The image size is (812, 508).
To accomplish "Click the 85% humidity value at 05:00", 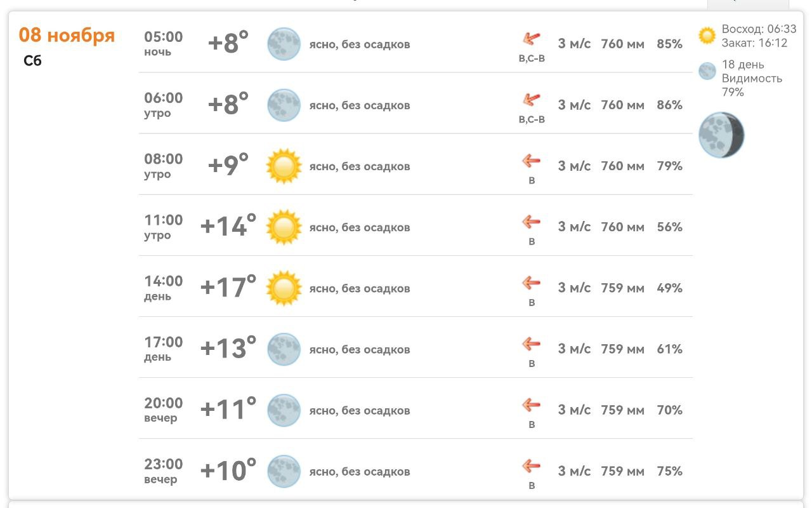I will [x=669, y=44].
